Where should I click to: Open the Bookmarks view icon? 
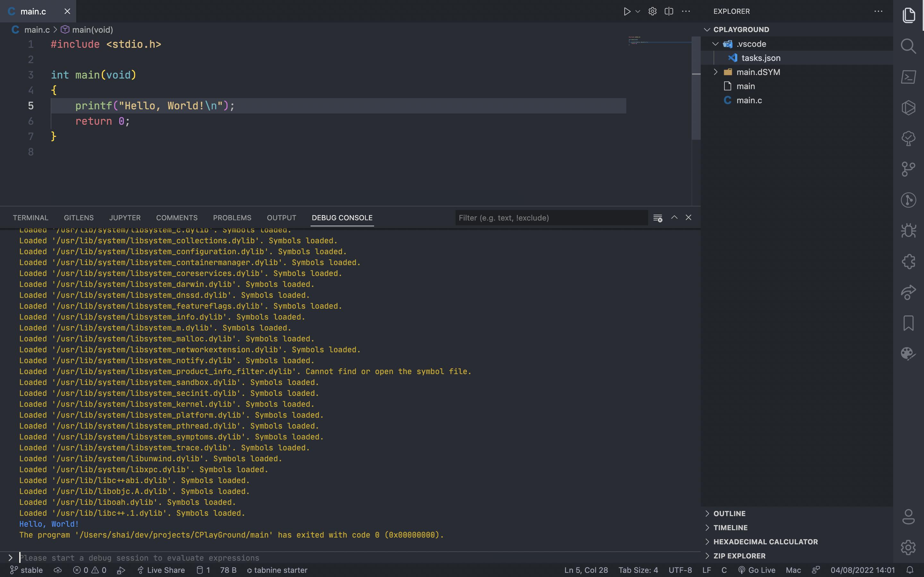pyautogui.click(x=908, y=323)
